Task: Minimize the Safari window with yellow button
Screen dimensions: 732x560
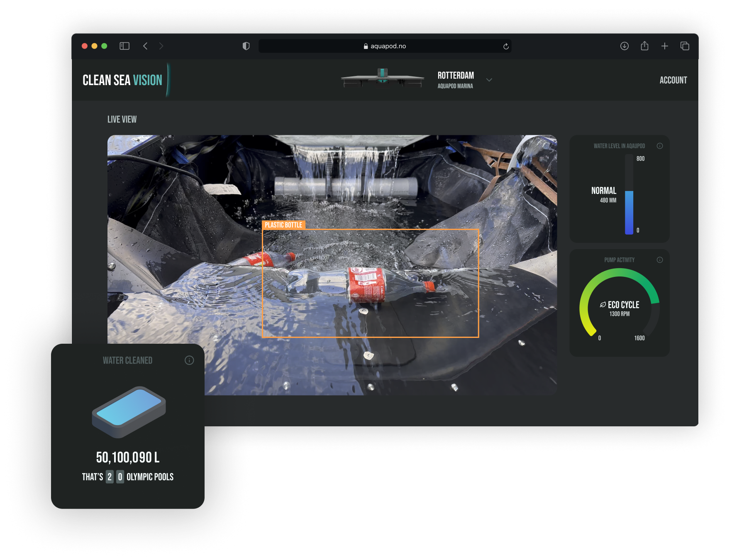Action: (x=94, y=46)
